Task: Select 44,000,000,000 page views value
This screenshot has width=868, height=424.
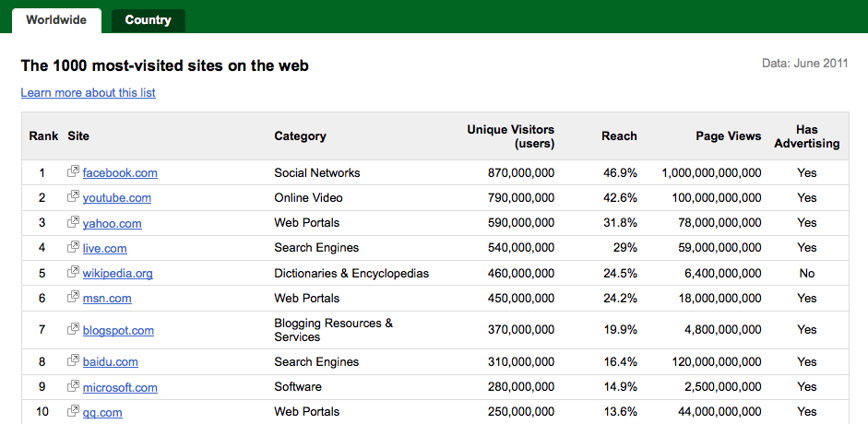Action: pyautogui.click(x=720, y=412)
